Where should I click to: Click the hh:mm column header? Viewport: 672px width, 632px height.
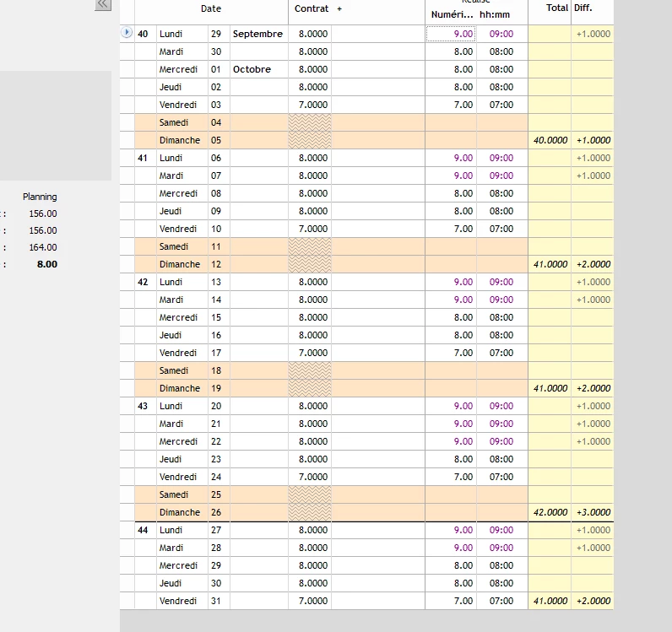click(x=495, y=15)
